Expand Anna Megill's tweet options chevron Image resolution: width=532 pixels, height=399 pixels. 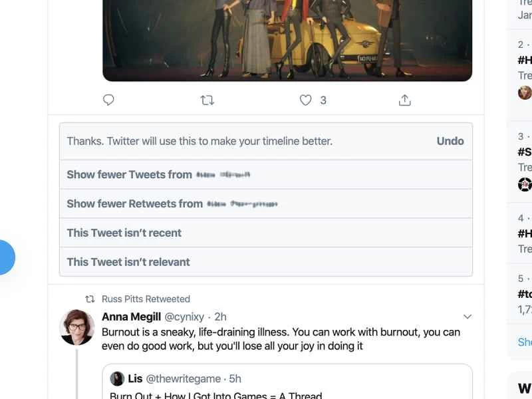(467, 317)
